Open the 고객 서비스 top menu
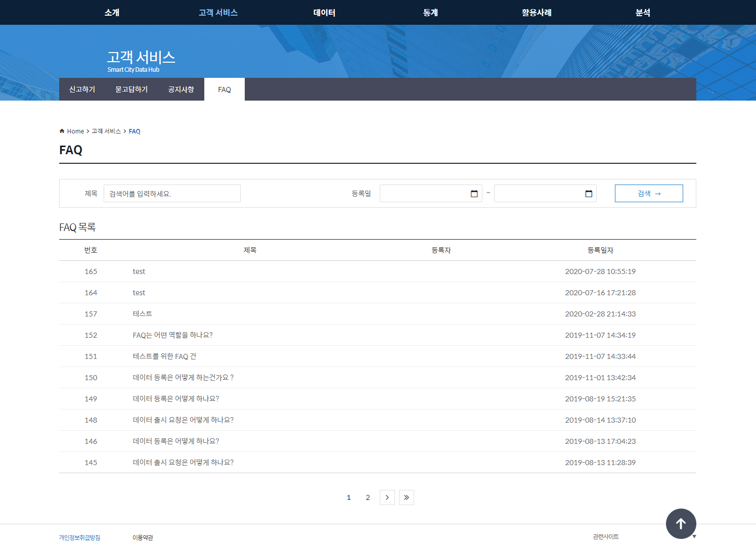Screen dimensions: 756x548 pos(218,13)
